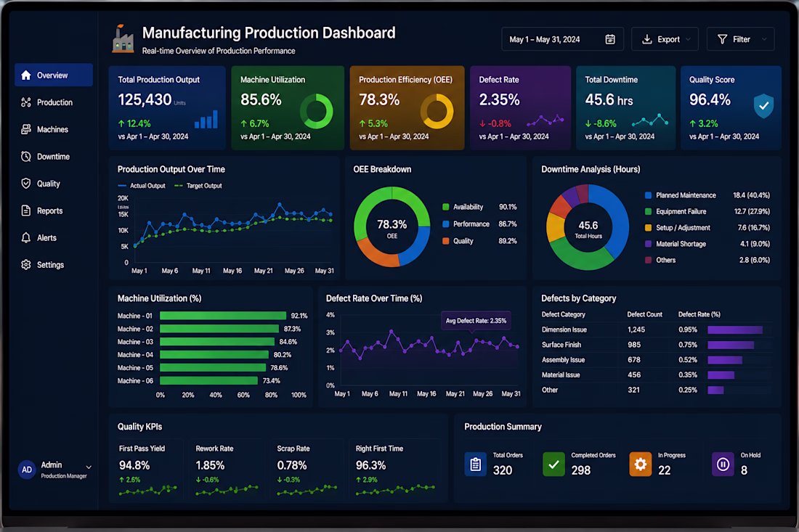Click the Total Orders clipboard icon
Viewport: 799px width, 532px height.
(x=476, y=465)
